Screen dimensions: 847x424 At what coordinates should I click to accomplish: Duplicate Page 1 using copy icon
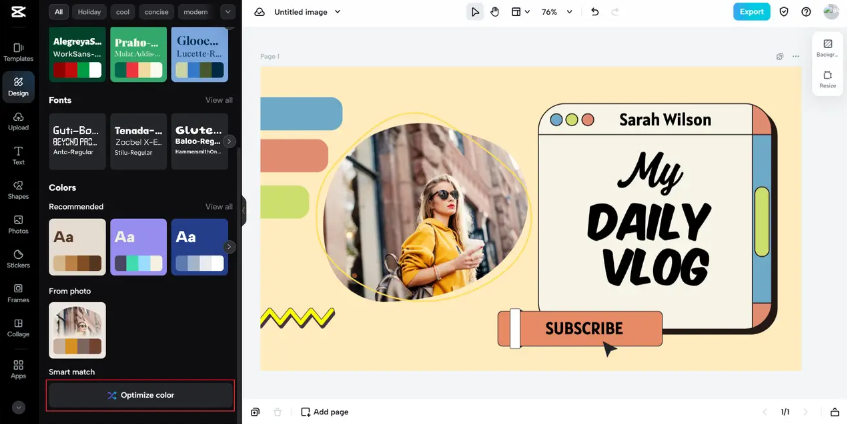779,56
